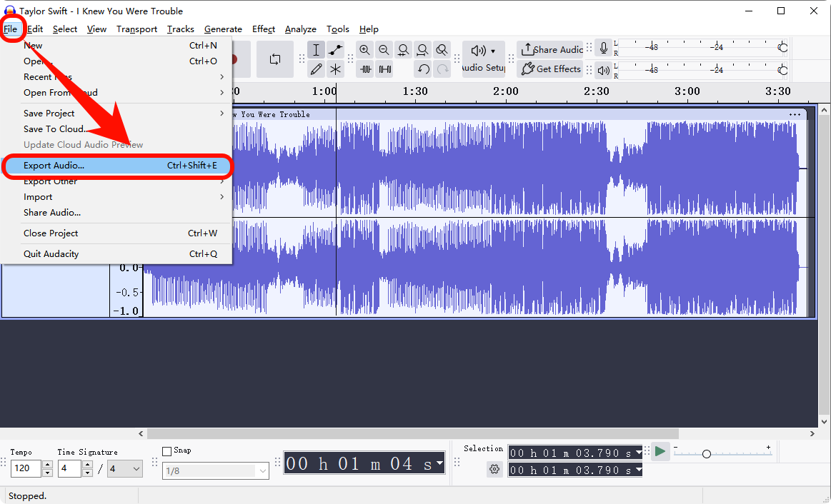
Task: Click the record meter microphone icon
Action: tap(603, 48)
